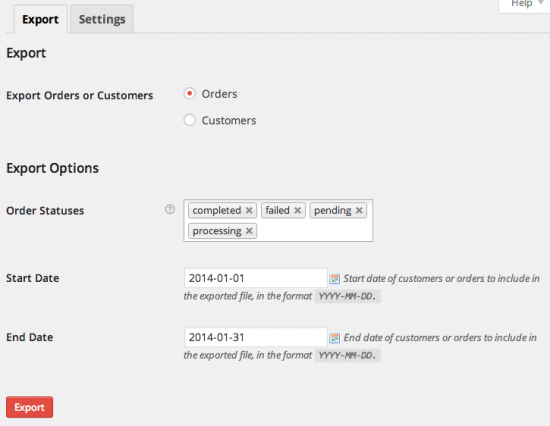Screen dimensions: 550x426
Task: Click into the Start Date field
Action: click(256, 278)
